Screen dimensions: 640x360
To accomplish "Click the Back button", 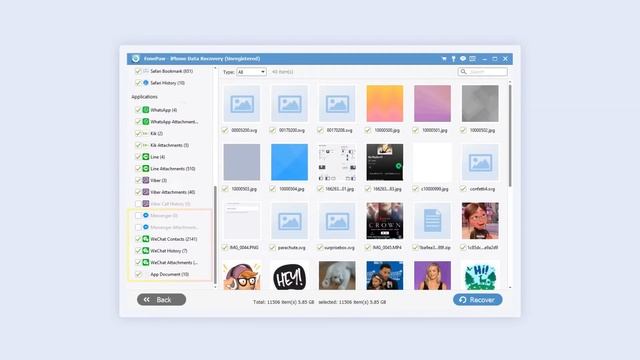I will click(x=161, y=300).
